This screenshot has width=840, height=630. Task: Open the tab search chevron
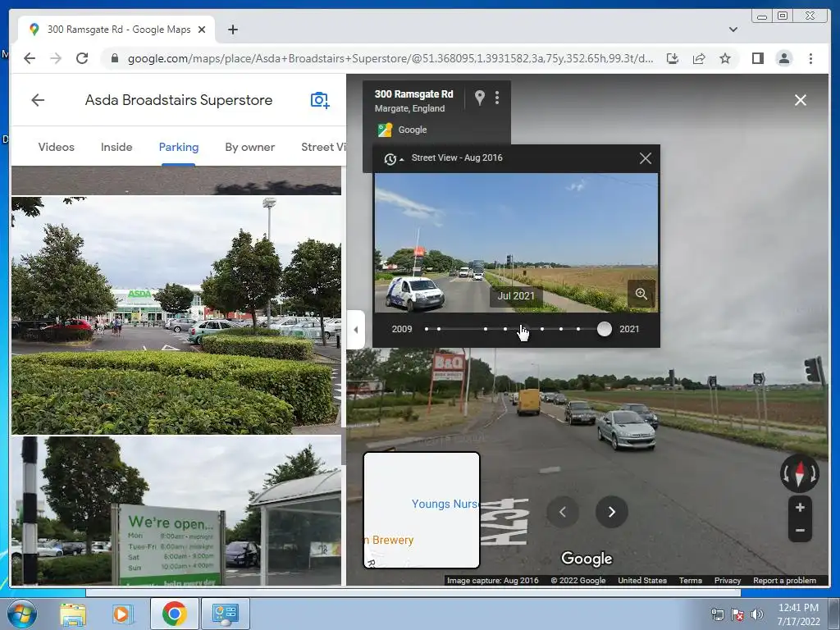(x=733, y=30)
